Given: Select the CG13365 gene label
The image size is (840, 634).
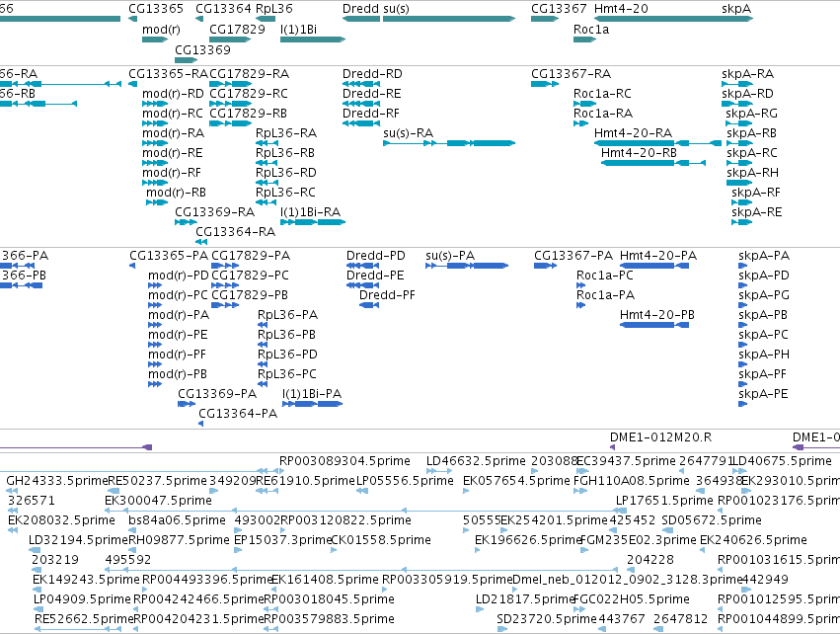Looking at the screenshot, I should click(156, 9).
